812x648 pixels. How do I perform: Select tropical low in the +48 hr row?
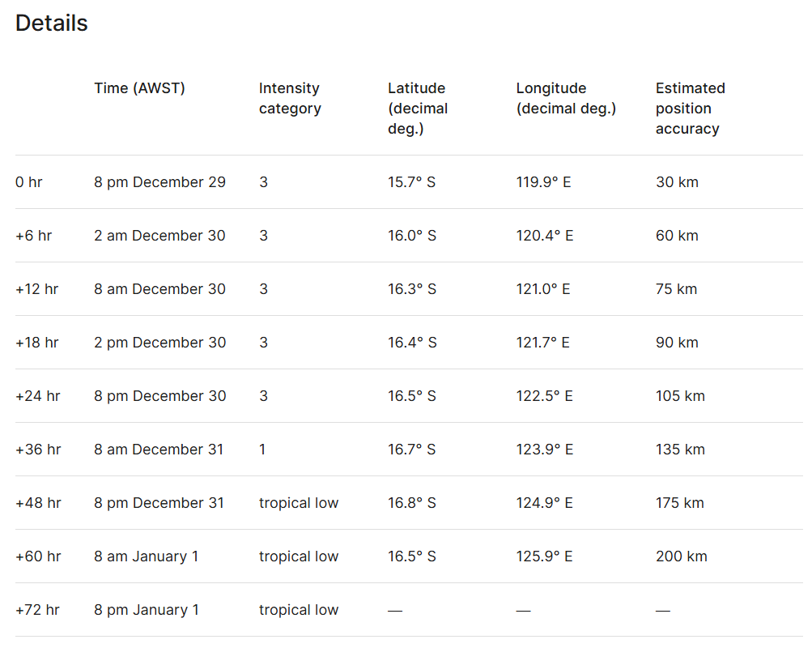[x=299, y=503]
